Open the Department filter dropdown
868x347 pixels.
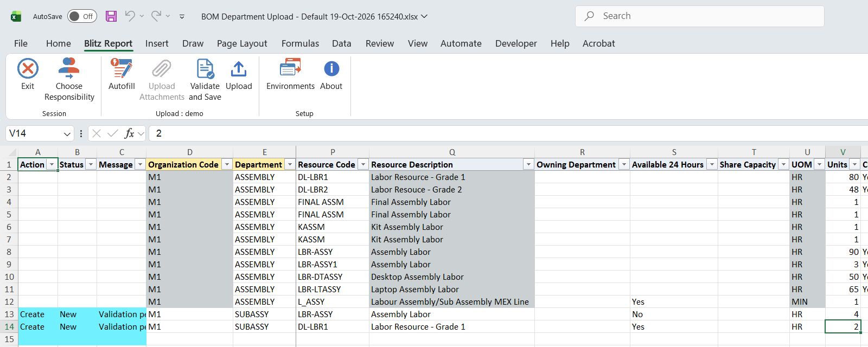[x=290, y=164]
